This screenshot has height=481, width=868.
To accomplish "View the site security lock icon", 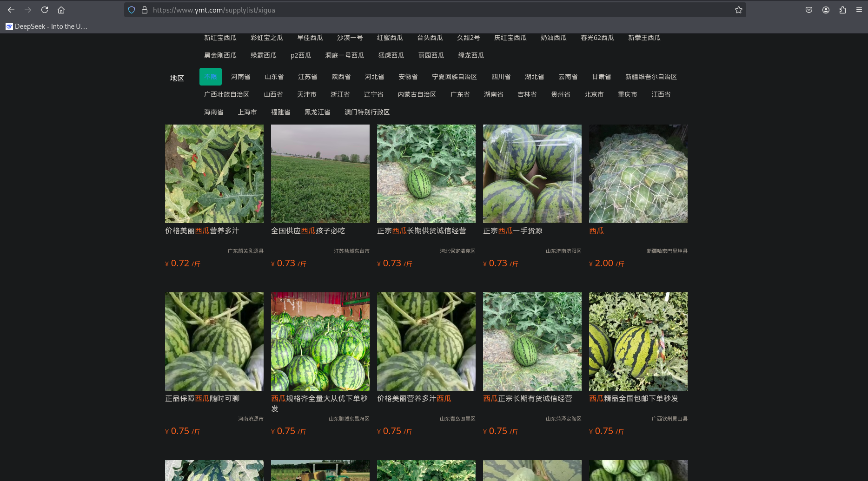I will 145,10.
